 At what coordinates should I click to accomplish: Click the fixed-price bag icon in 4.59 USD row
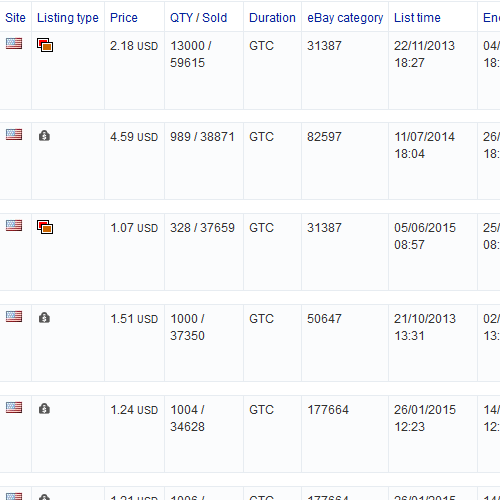coord(44,135)
